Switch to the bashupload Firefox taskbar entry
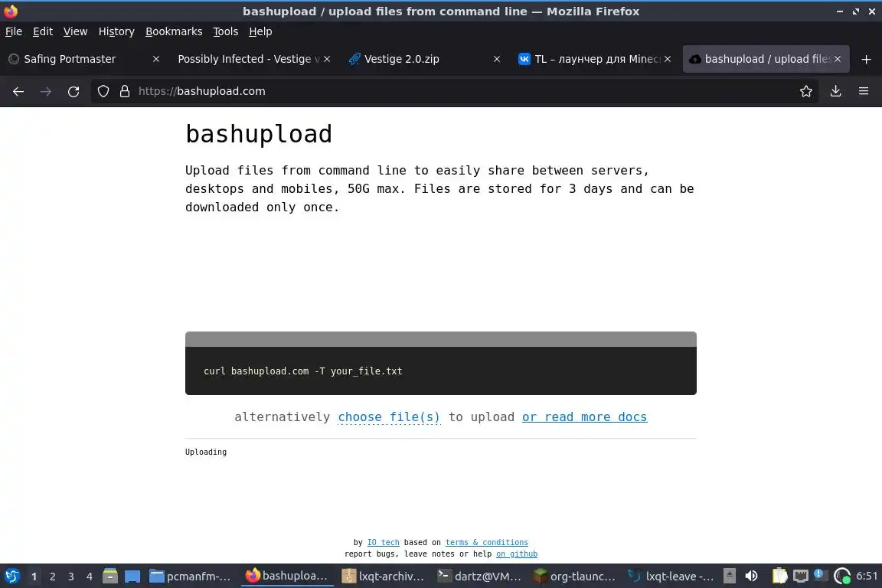 pos(287,577)
